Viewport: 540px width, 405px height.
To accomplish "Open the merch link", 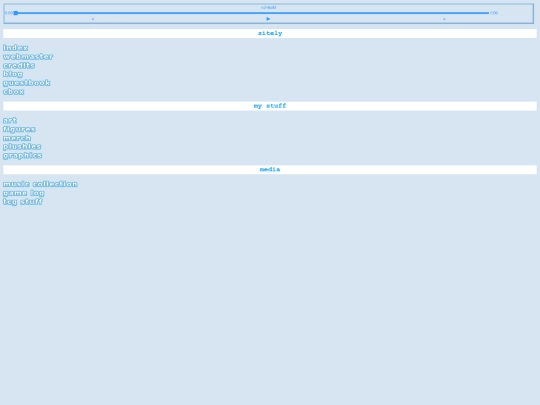I will pos(17,138).
